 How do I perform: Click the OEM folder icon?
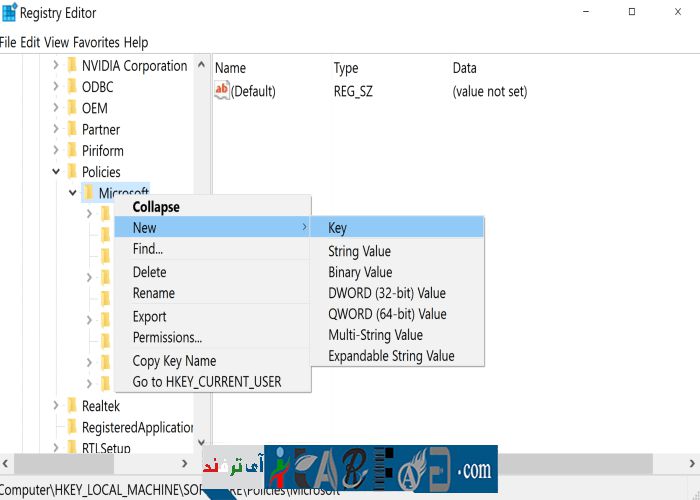[72, 108]
